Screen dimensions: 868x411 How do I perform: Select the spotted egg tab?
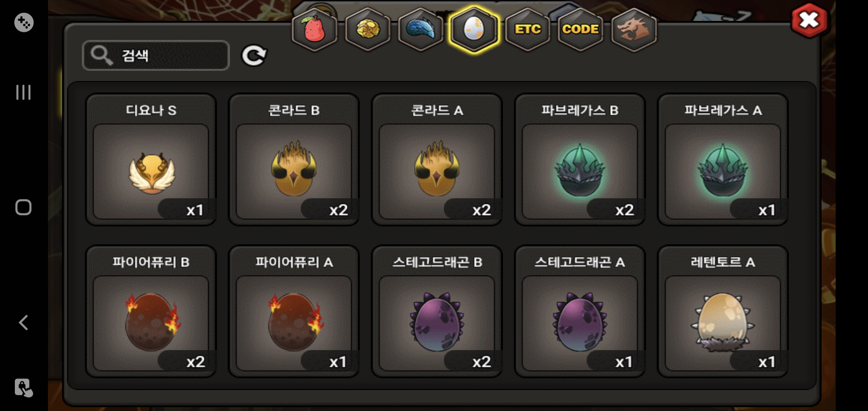pos(474,29)
